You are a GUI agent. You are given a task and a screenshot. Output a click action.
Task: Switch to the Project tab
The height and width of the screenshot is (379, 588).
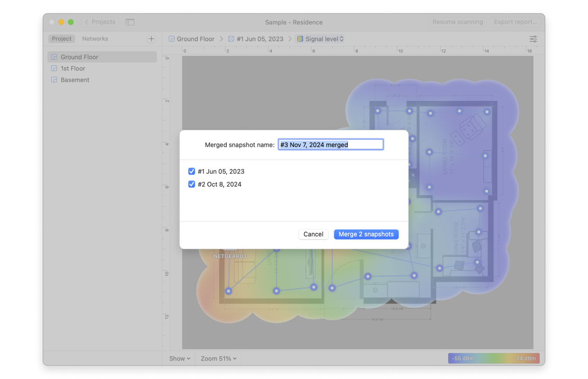[x=62, y=39]
